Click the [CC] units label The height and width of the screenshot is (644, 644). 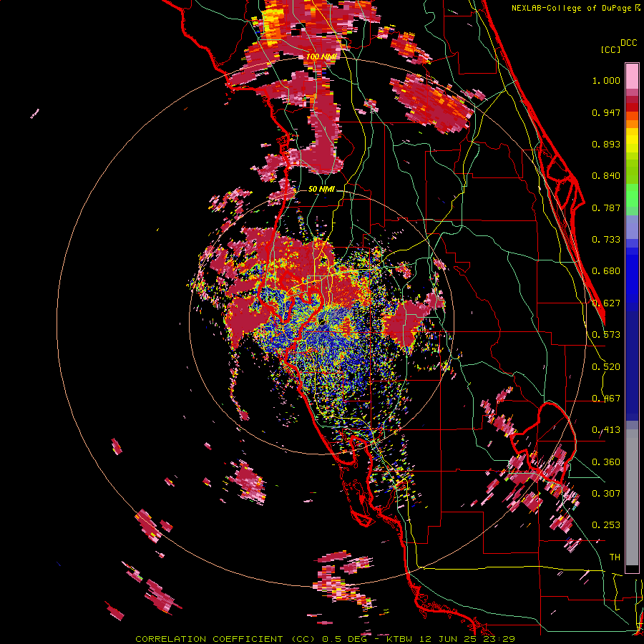pyautogui.click(x=611, y=49)
